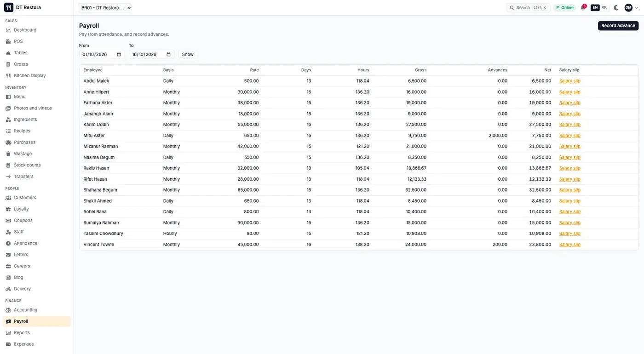Click the Ingredients icon in sidebar

click(x=8, y=120)
